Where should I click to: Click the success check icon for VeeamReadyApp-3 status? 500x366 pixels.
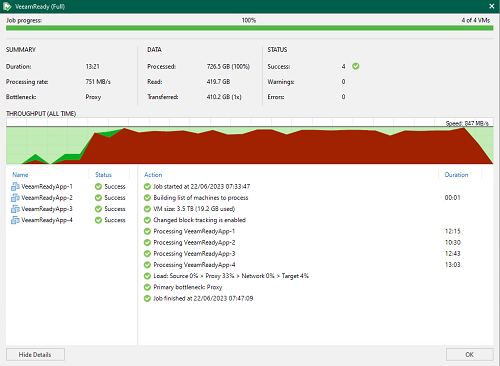point(98,209)
